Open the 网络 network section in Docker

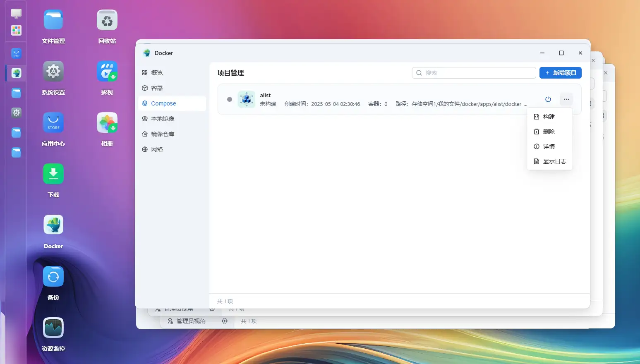pyautogui.click(x=157, y=149)
